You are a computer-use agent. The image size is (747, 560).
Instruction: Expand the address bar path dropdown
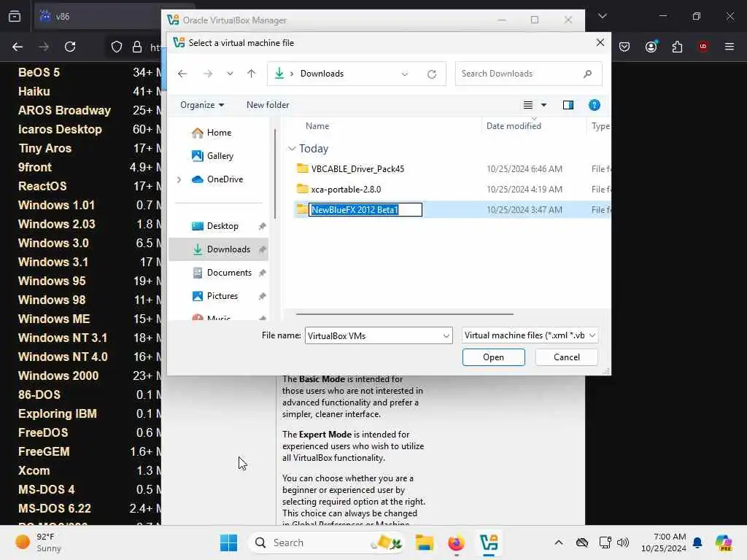[x=404, y=74]
